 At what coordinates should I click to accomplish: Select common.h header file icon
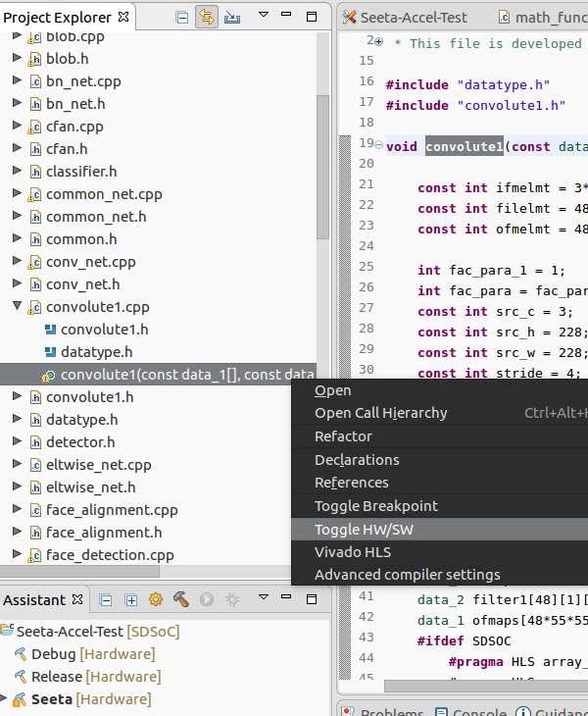coord(35,239)
